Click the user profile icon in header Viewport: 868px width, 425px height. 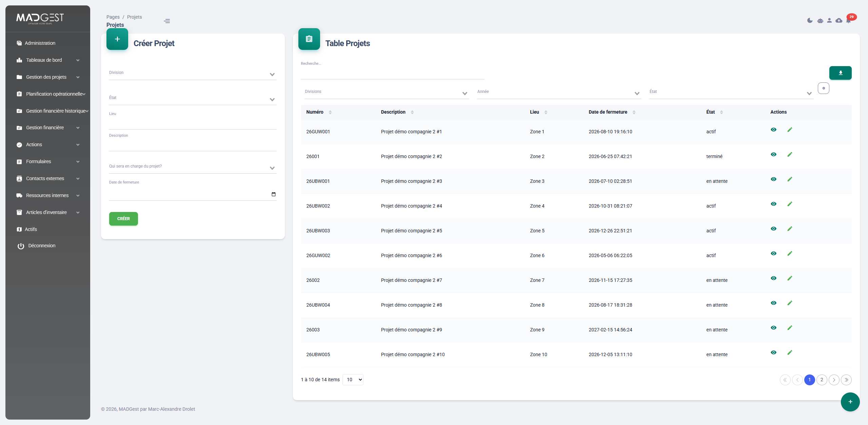pos(829,21)
